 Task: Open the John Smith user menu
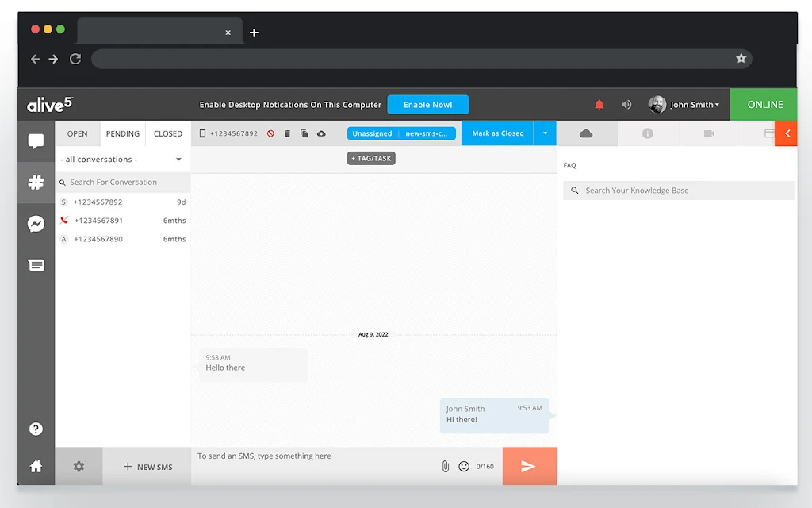click(684, 105)
